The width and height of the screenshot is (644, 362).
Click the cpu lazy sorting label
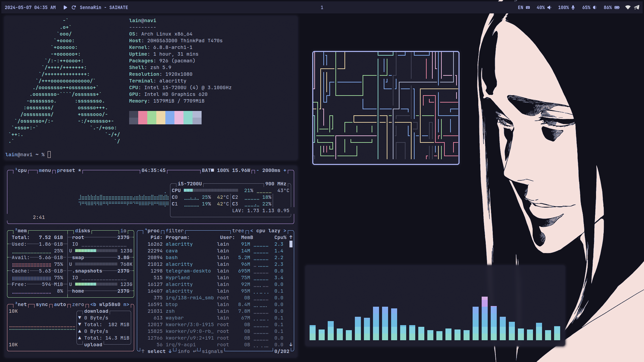tap(268, 231)
